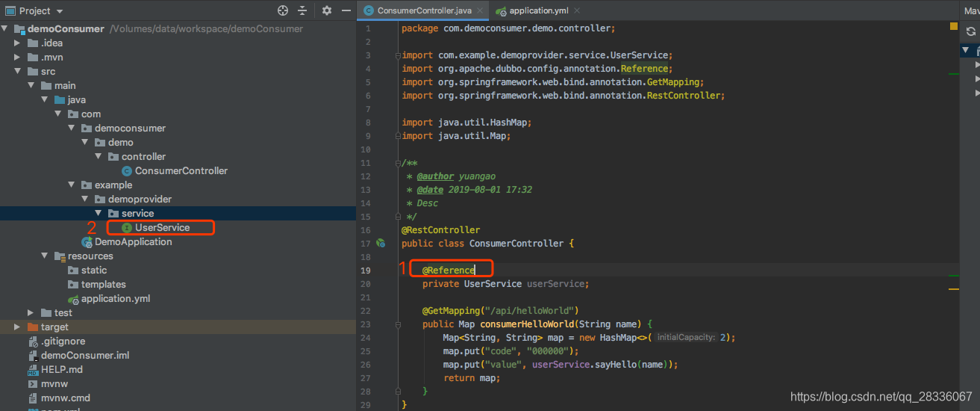Click the orange target folder icon
Screen dimensions: 980x411
click(x=33, y=327)
